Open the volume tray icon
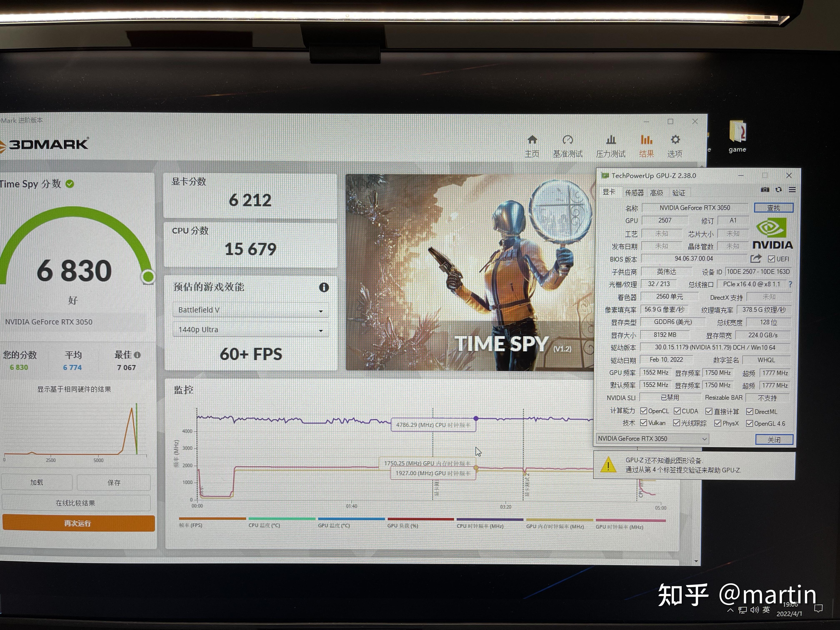840x630 pixels. tap(754, 610)
